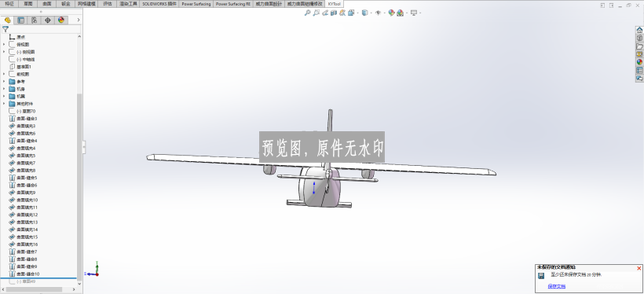The image size is (644, 294).
Task: Expand the 机翼 folder
Action: [x=4, y=96]
